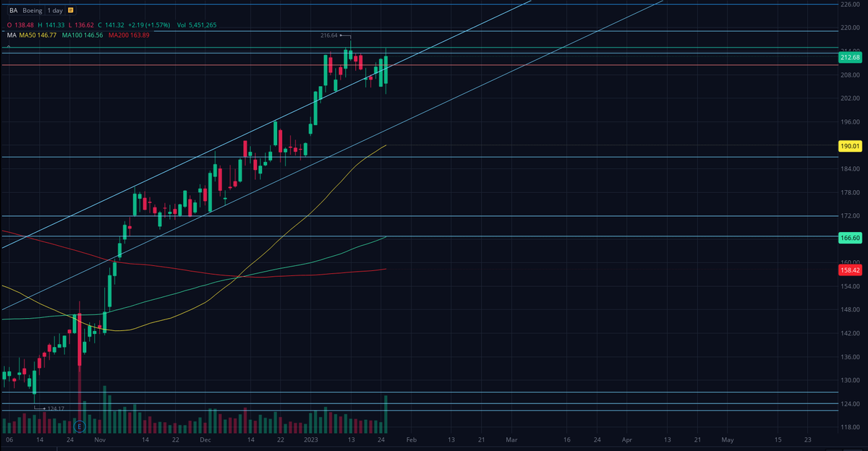Click the green 166.60 MA100 price tag
Viewport: 868px width, 451px height.
(x=850, y=237)
